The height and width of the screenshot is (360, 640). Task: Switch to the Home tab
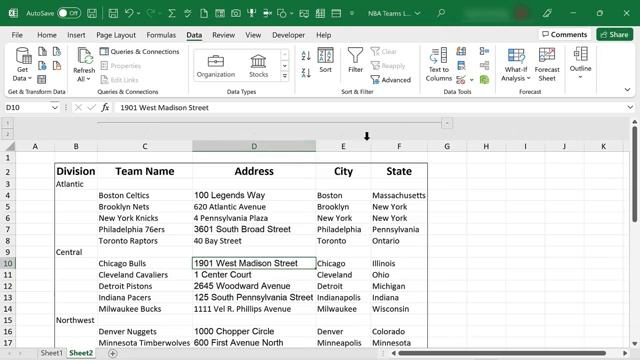coord(47,35)
